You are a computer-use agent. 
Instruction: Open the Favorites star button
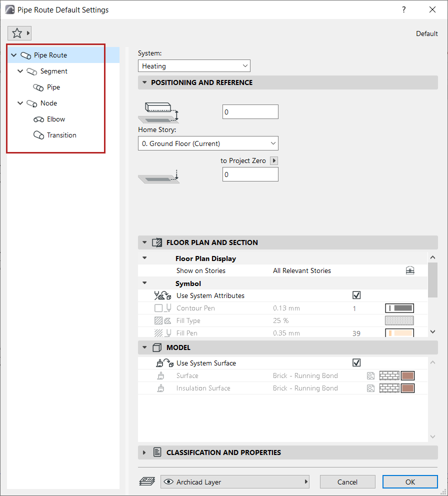17,33
